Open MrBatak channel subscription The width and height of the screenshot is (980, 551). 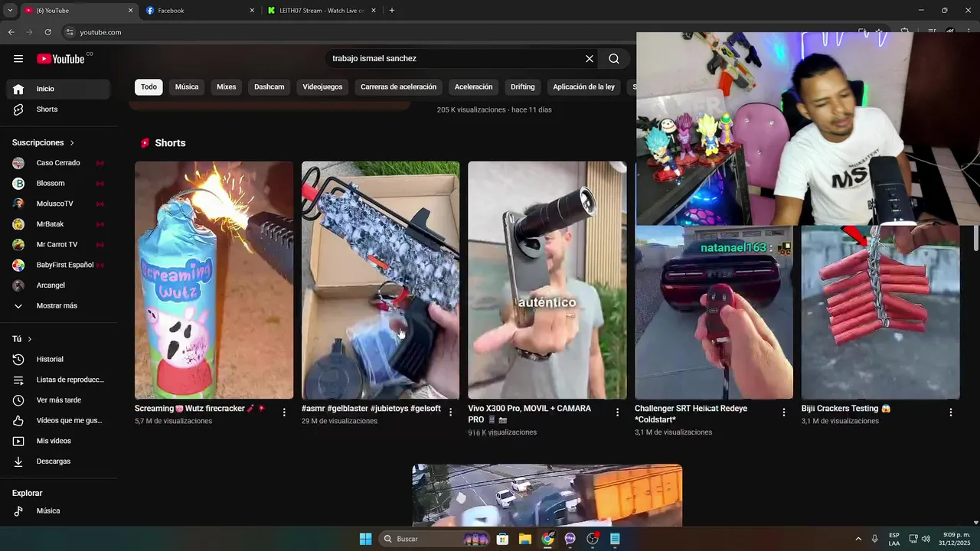coord(59,224)
